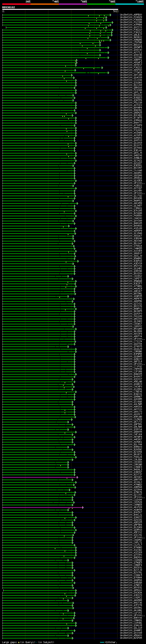Click the green alignment bar for UniRef100_A9SF60
Image resolution: width=146 pixels, height=644 pixels.
[39, 70]
